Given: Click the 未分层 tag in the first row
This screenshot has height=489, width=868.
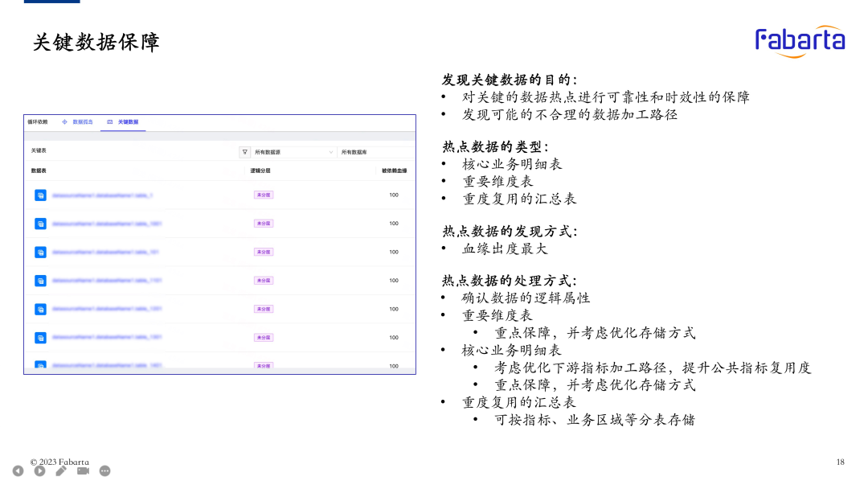Looking at the screenshot, I should click(x=264, y=195).
